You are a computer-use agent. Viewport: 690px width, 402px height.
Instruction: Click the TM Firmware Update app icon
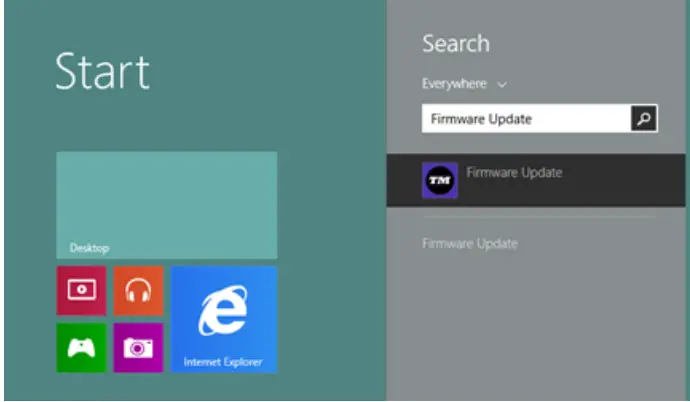[x=440, y=180]
